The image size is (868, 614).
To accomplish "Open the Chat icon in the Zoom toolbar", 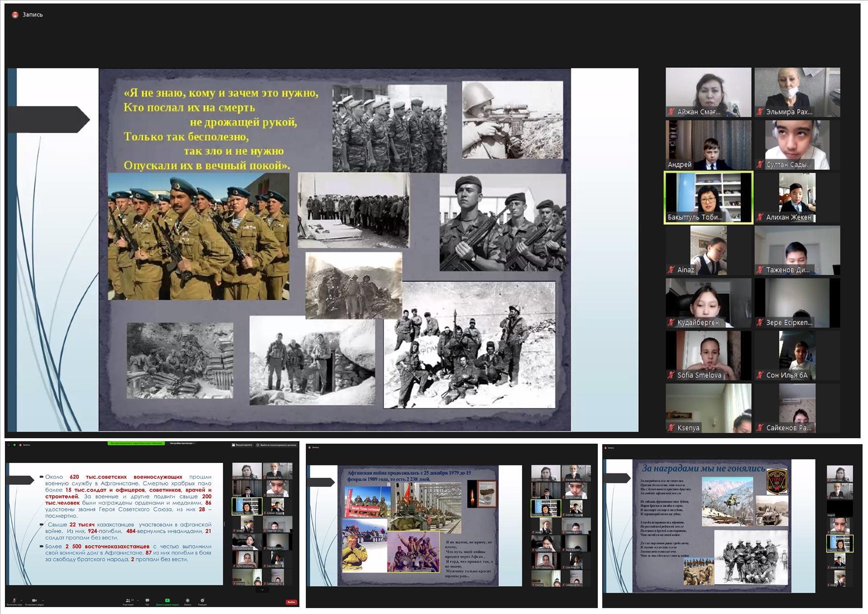I will click(147, 601).
